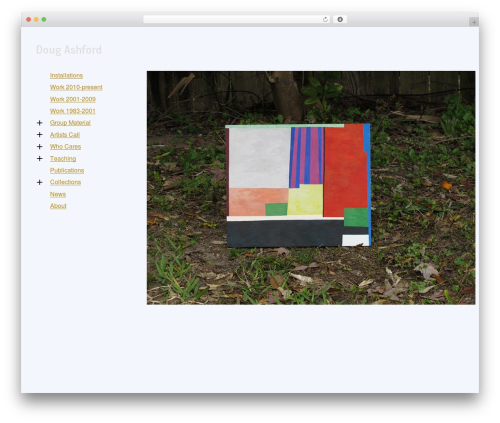
Task: Open Work 1983-2001 link
Action: (x=73, y=111)
